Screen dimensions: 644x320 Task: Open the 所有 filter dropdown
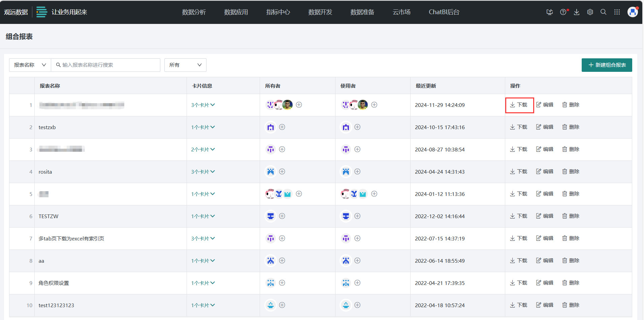(185, 65)
